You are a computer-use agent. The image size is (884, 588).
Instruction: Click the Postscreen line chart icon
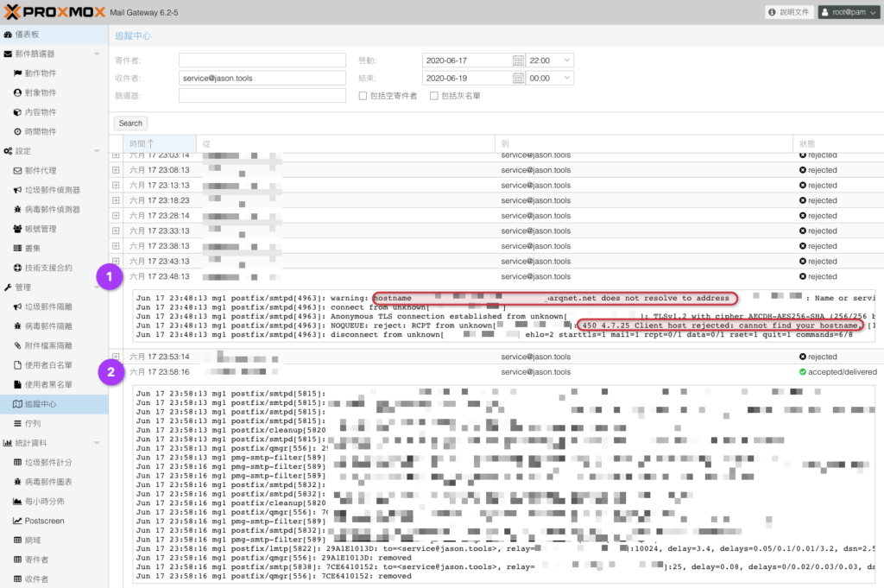tap(17, 521)
